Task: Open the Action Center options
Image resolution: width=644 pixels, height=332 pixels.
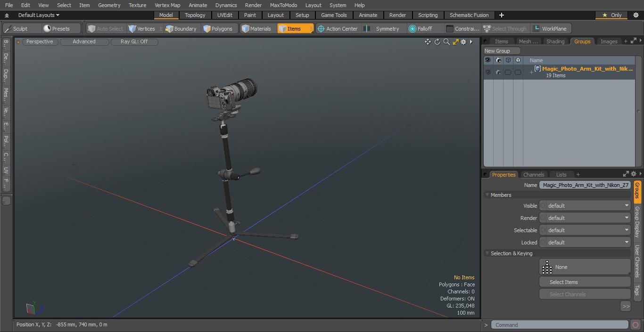Action: (338, 29)
